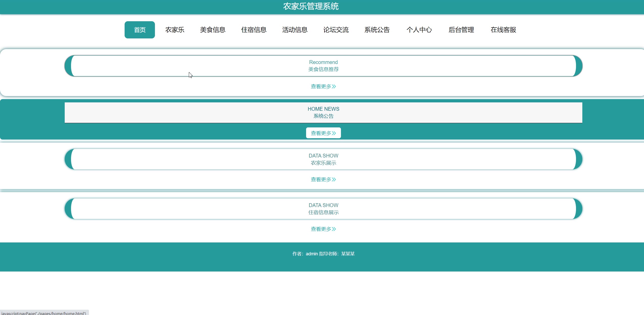Select the 住宿信息 navigation item
This screenshot has width=644, height=315.
(254, 30)
